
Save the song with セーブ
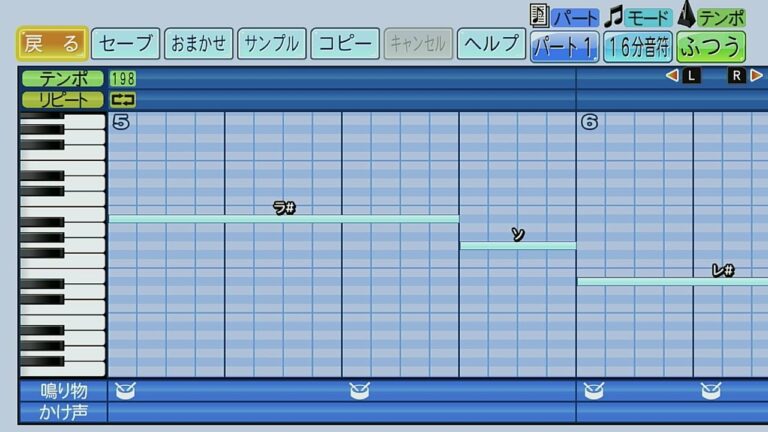pyautogui.click(x=125, y=44)
